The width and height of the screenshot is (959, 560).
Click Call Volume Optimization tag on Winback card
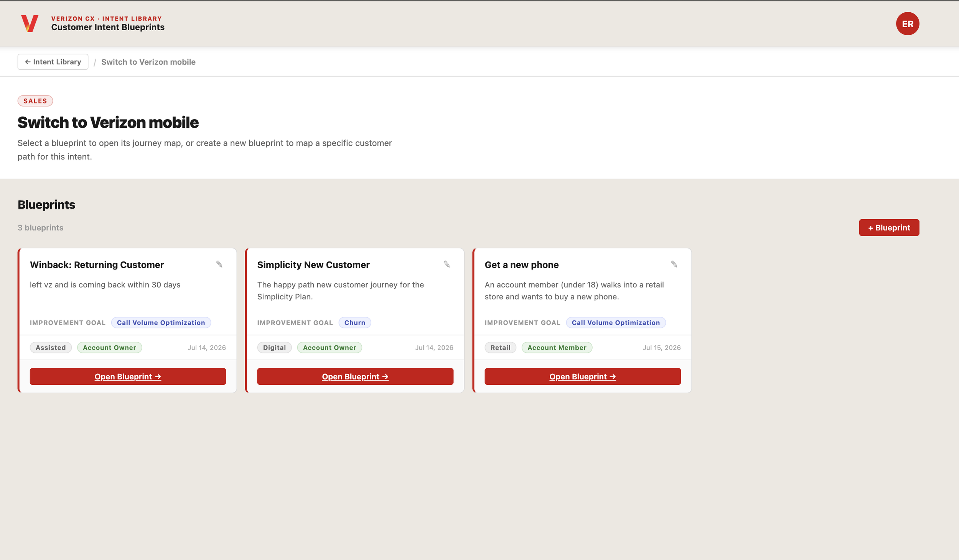[161, 323]
